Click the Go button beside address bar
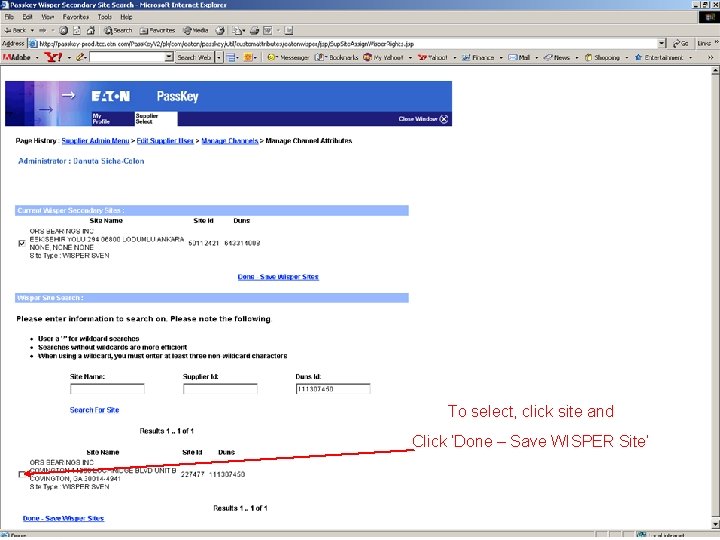 click(680, 44)
